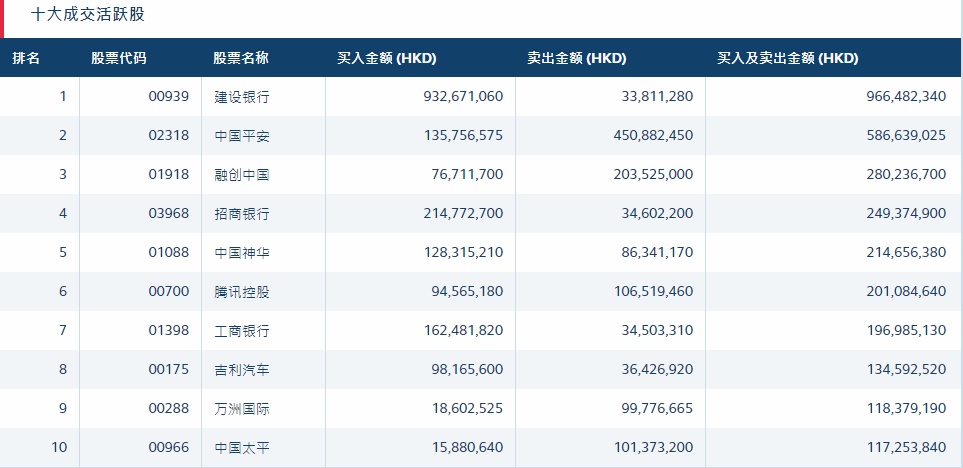This screenshot has height=468, width=963.
Task: Click buy amount 18,602,525
Action: (469, 408)
